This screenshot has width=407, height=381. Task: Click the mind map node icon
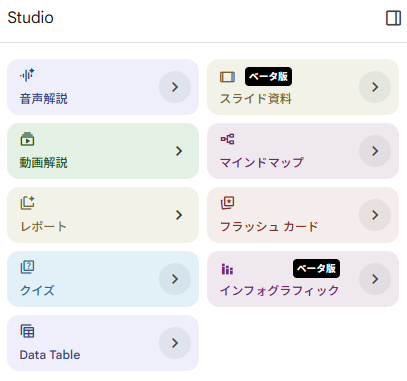coord(227,139)
